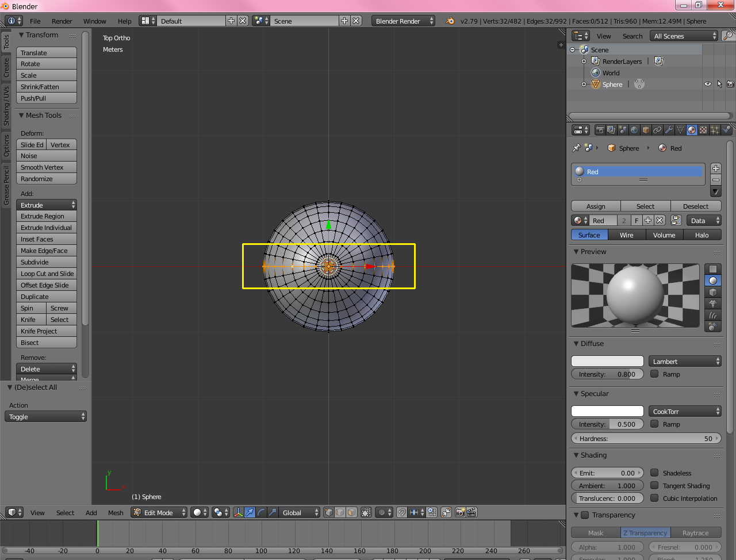Viewport: 736px width, 560px height.
Task: Toggle auto merge vertices icon
Action: tap(446, 512)
